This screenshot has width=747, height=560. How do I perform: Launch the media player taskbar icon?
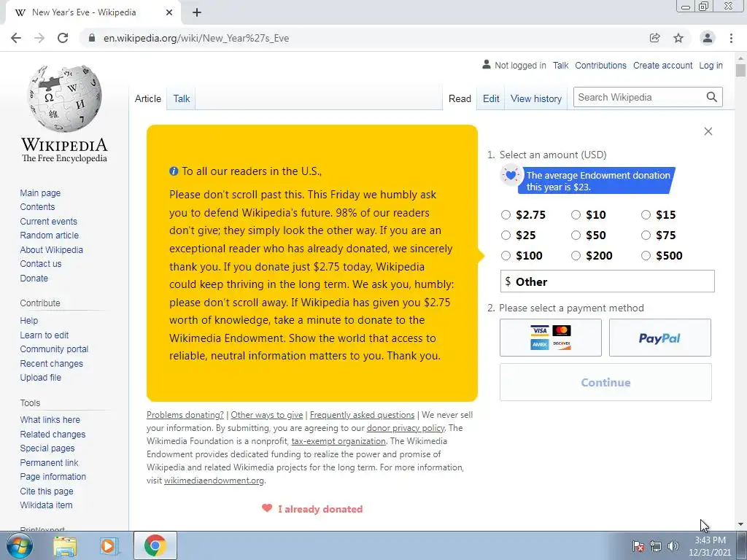[x=108, y=545]
